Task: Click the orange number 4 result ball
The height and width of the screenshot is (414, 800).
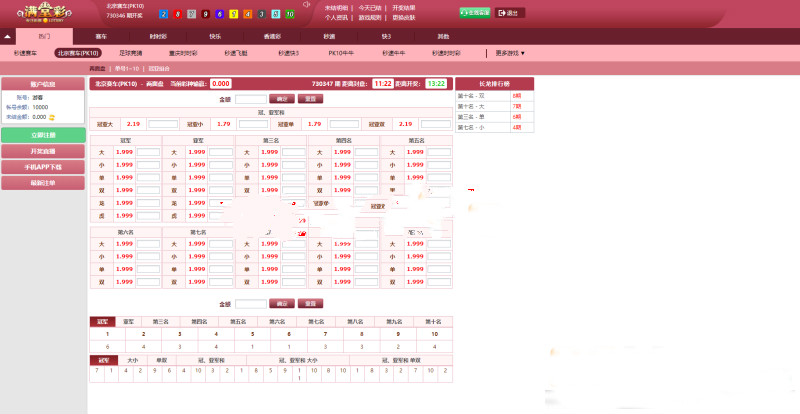Action: (x=247, y=14)
